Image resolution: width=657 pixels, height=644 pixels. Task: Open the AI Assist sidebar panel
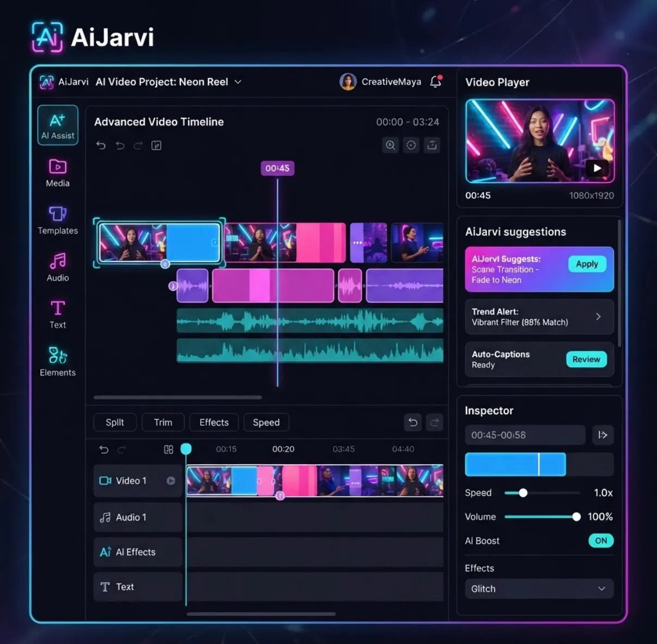58,125
